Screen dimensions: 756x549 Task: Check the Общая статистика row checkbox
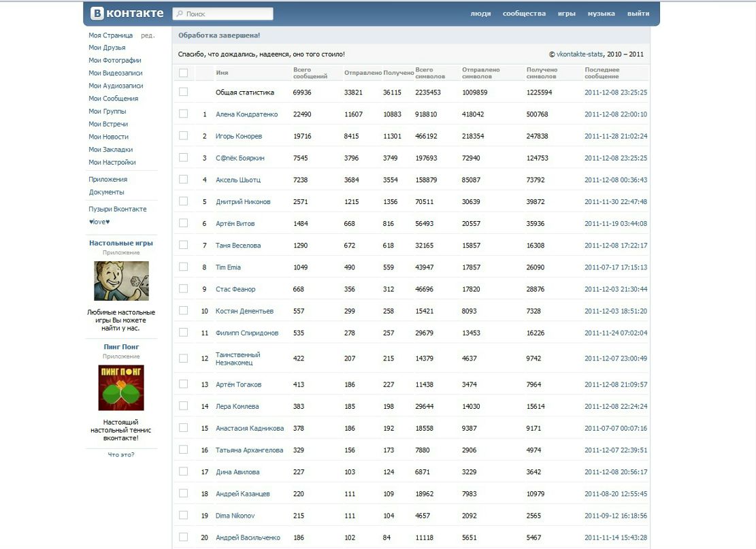pyautogui.click(x=183, y=92)
